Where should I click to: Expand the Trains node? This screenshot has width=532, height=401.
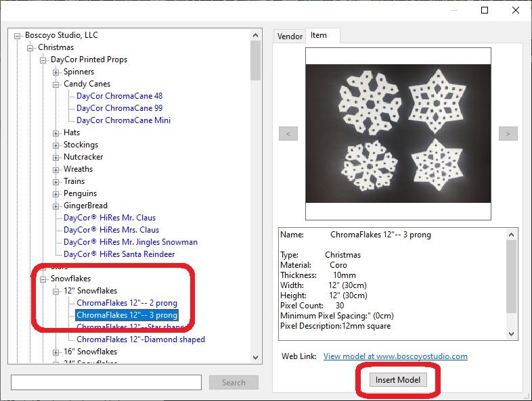coord(56,182)
